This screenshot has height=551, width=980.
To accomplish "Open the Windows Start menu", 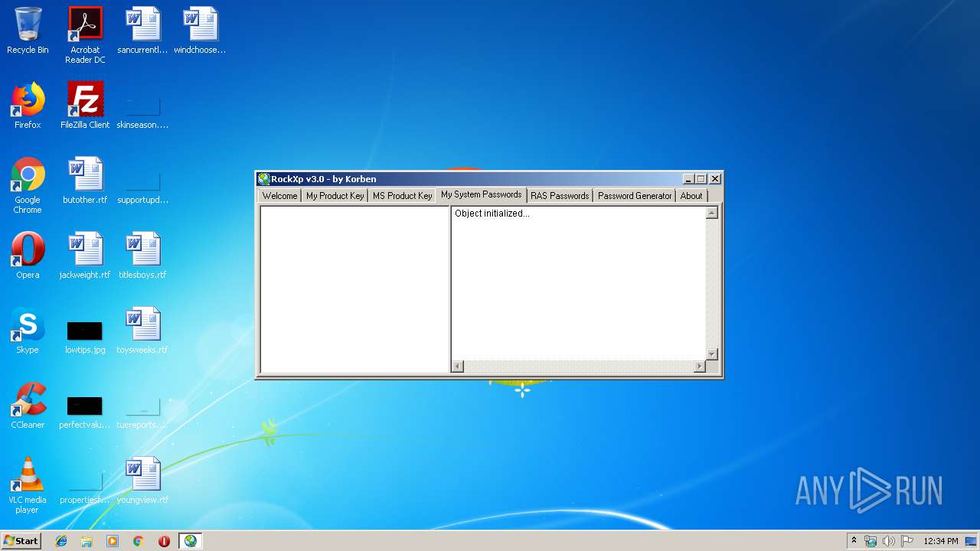I will click(21, 541).
